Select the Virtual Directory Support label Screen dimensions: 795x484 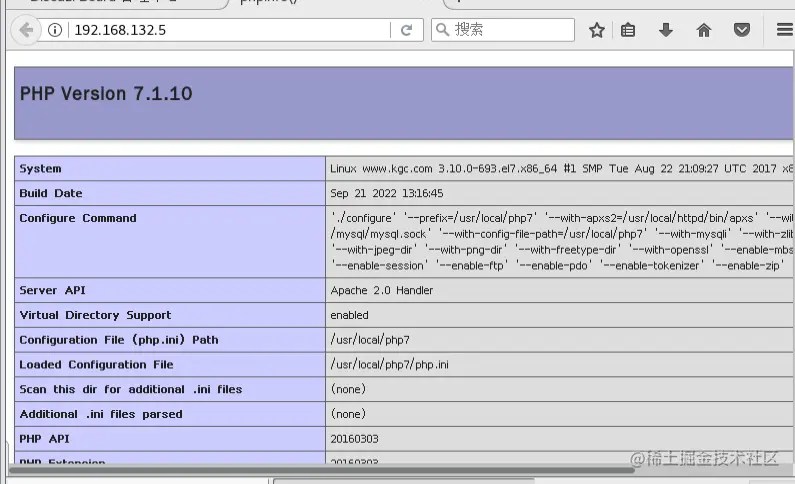[x=95, y=315]
